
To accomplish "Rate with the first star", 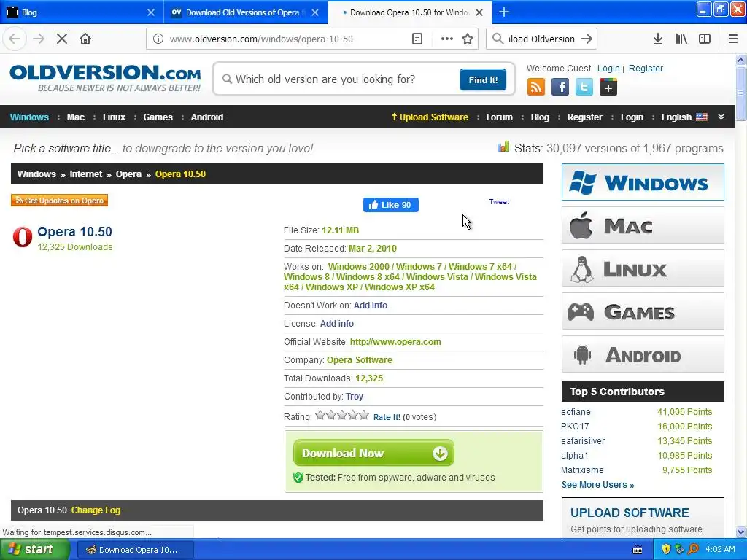I will [320, 415].
